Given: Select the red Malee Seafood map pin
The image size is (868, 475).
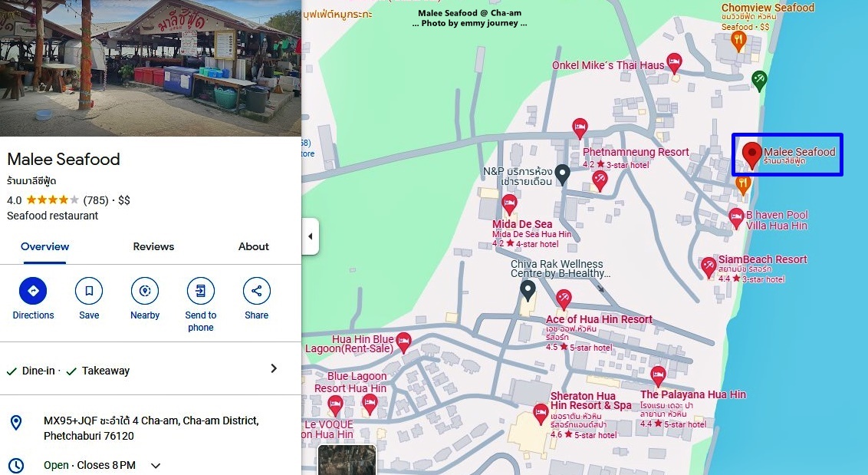Looking at the screenshot, I should [751, 155].
